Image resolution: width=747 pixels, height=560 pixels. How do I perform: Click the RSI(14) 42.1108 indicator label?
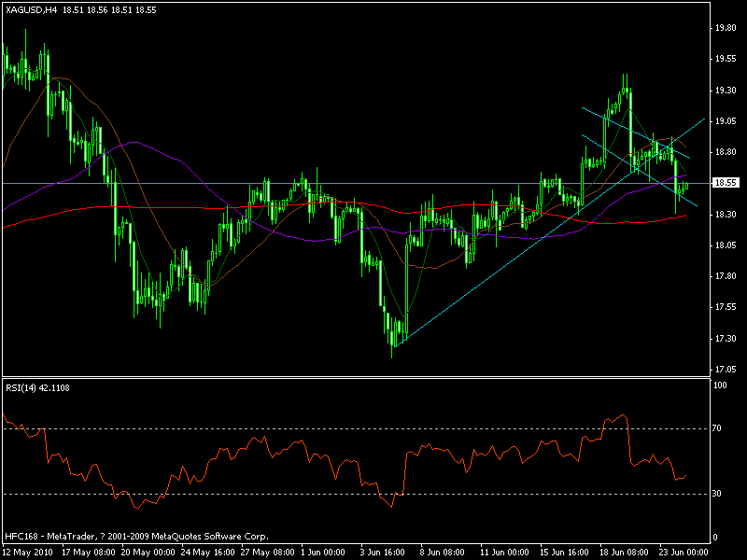(x=37, y=388)
